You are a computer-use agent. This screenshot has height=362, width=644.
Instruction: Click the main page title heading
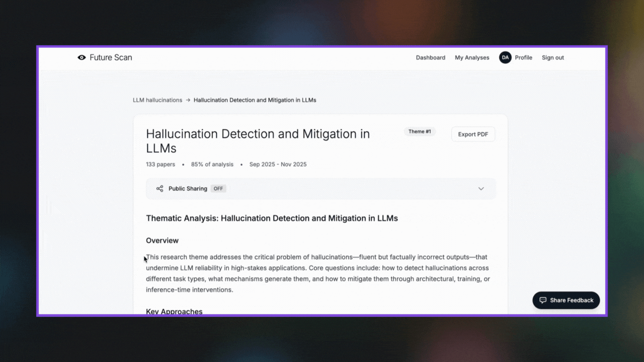(258, 141)
